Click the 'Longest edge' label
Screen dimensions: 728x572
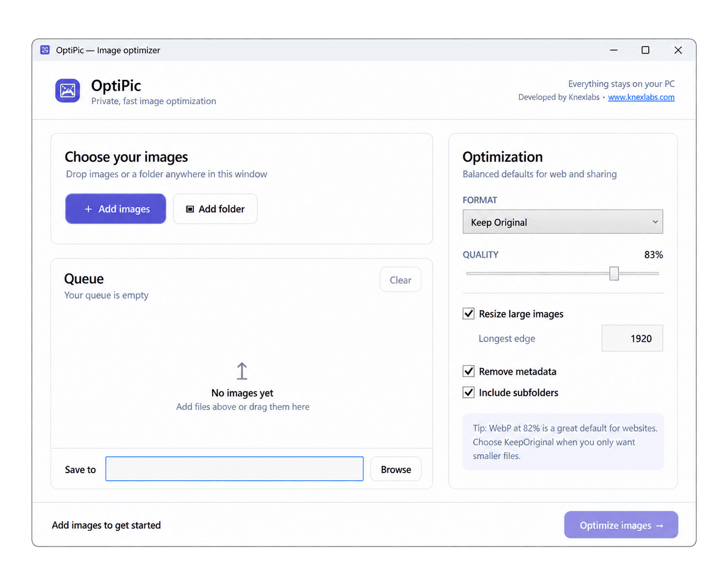507,338
